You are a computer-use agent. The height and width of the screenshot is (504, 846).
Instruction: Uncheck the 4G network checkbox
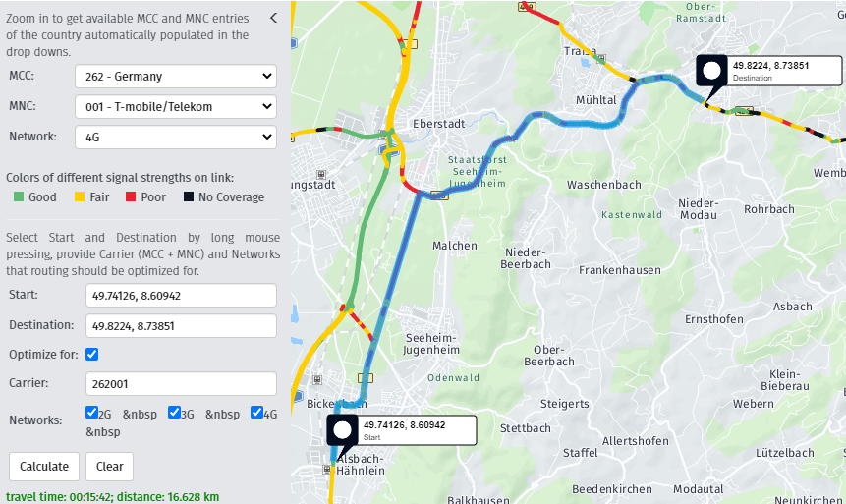(256, 413)
